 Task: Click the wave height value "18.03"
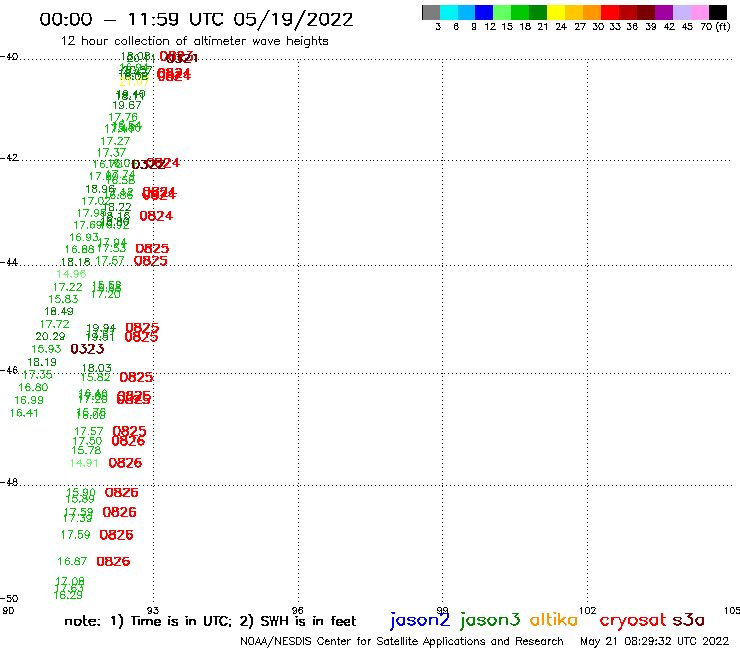[97, 368]
